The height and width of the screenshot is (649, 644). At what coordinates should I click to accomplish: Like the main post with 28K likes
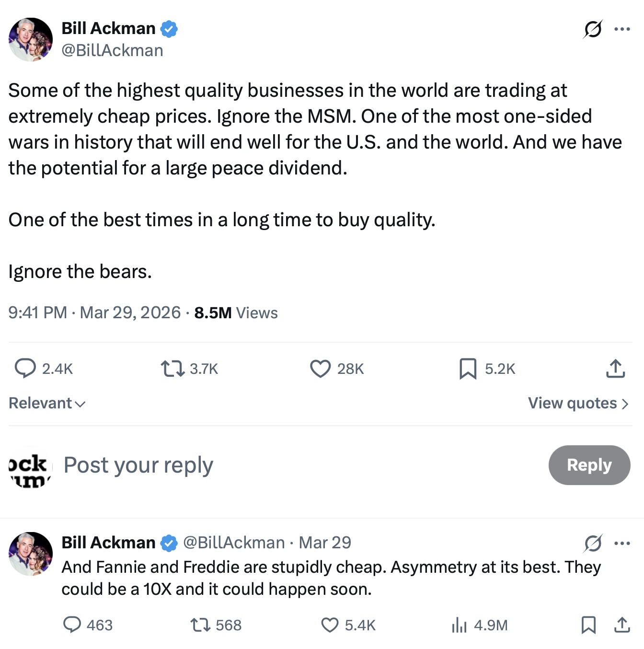[320, 369]
